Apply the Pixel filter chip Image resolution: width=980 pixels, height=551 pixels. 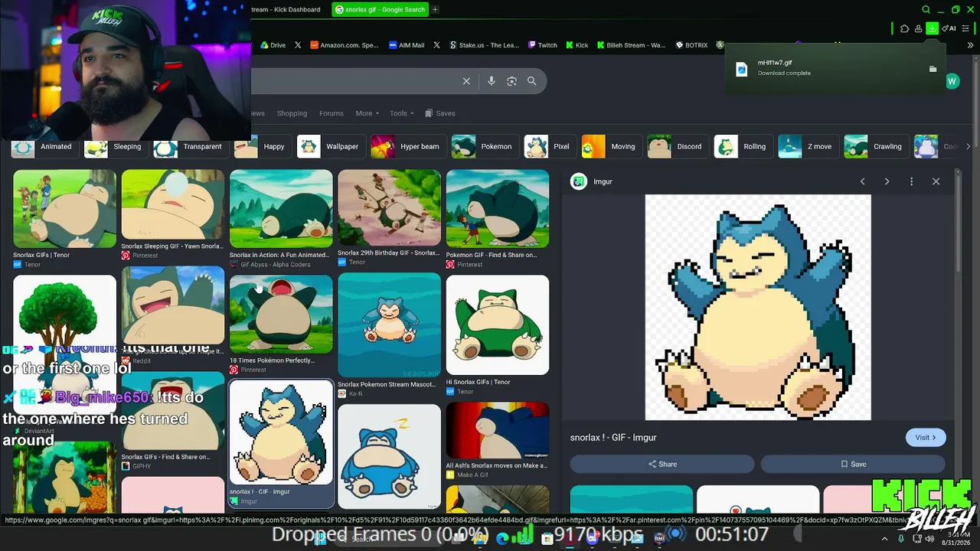point(549,146)
